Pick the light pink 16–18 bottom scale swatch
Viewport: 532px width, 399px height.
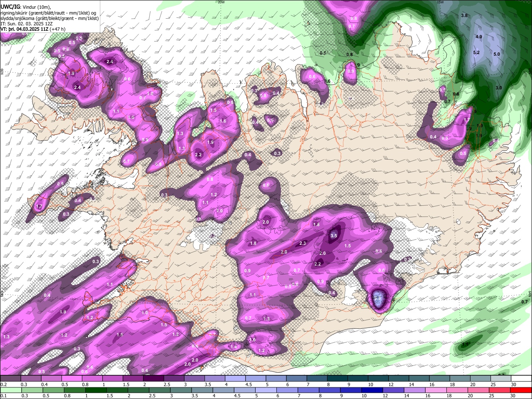click(436, 390)
